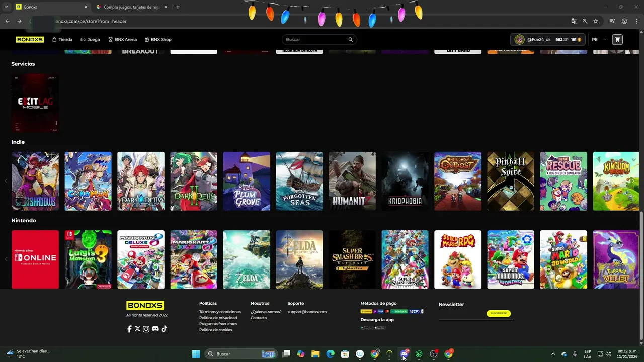Click the Google Play download badge
Image resolution: width=644 pixels, height=362 pixels.
(x=366, y=327)
